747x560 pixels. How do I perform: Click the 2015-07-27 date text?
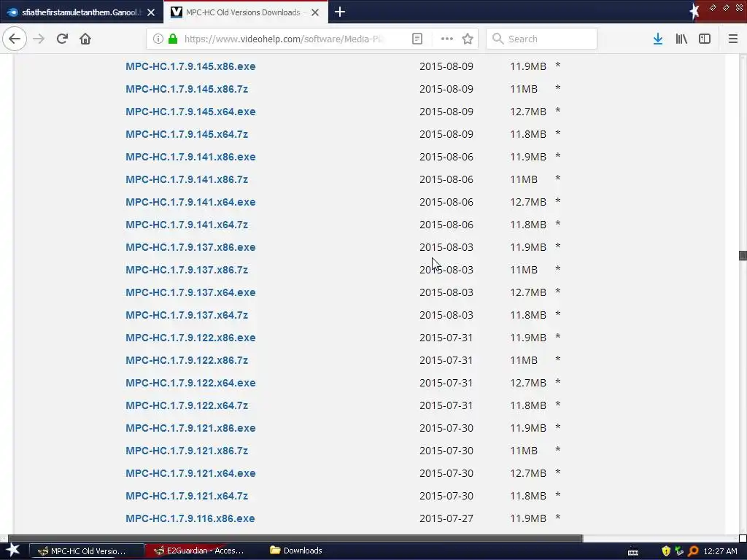click(446, 518)
